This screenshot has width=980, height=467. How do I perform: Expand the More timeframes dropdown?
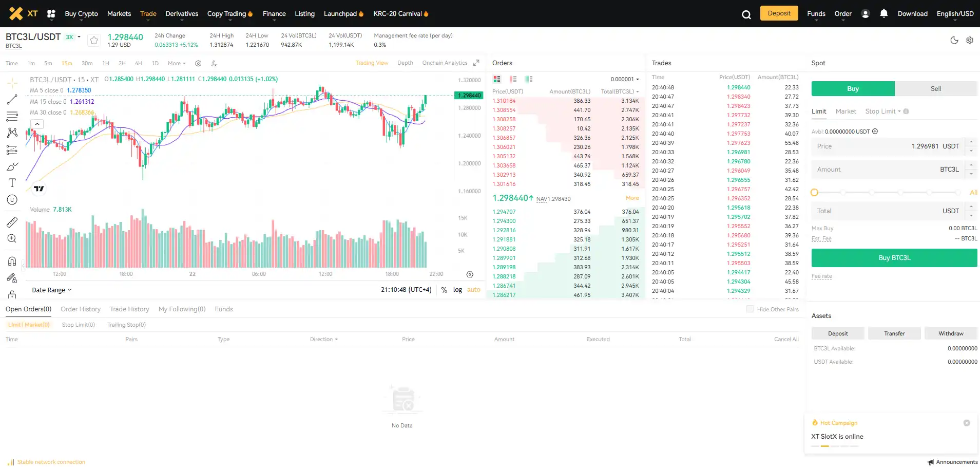pos(177,63)
